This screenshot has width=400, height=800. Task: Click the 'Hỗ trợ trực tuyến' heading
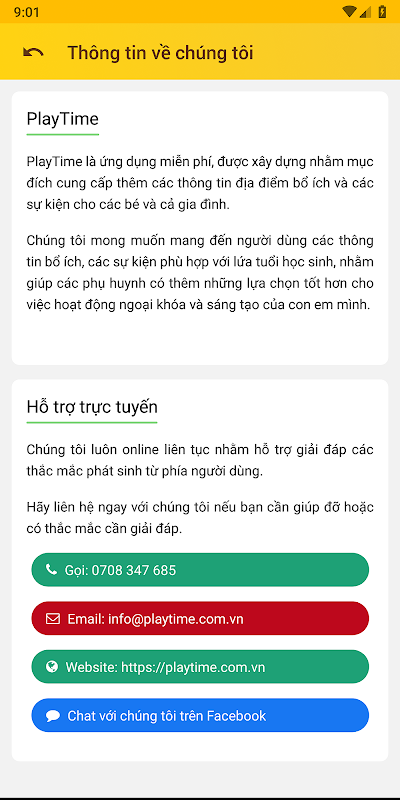[92, 407]
